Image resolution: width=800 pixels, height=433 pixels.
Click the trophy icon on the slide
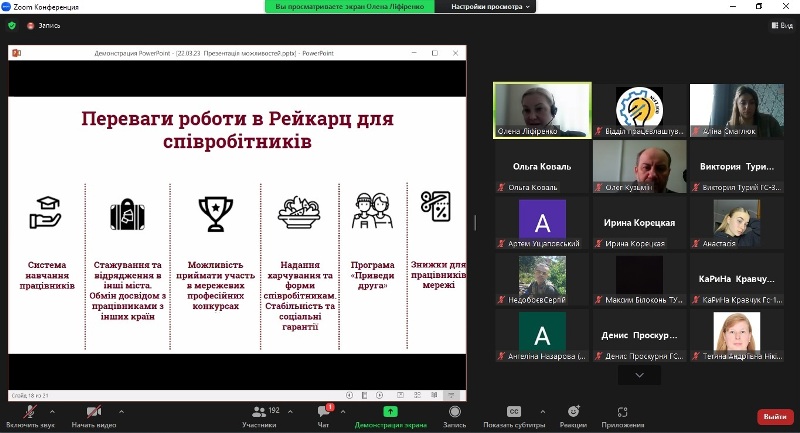[x=216, y=214]
